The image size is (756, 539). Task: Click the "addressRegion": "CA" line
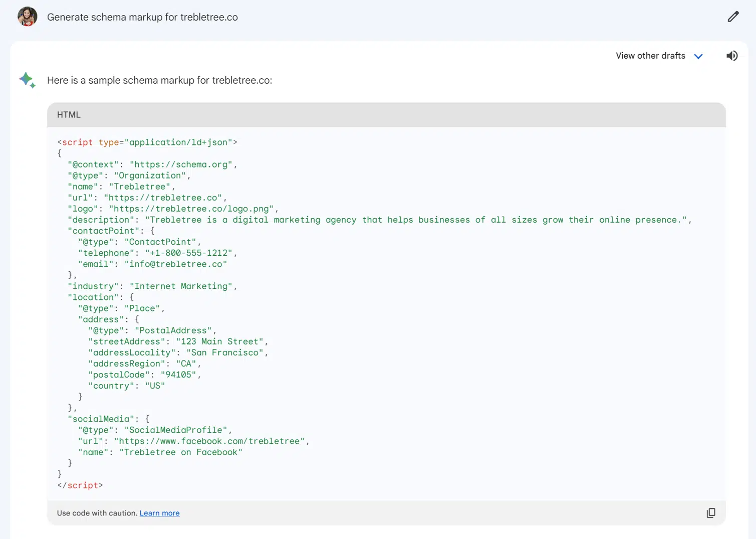click(144, 364)
